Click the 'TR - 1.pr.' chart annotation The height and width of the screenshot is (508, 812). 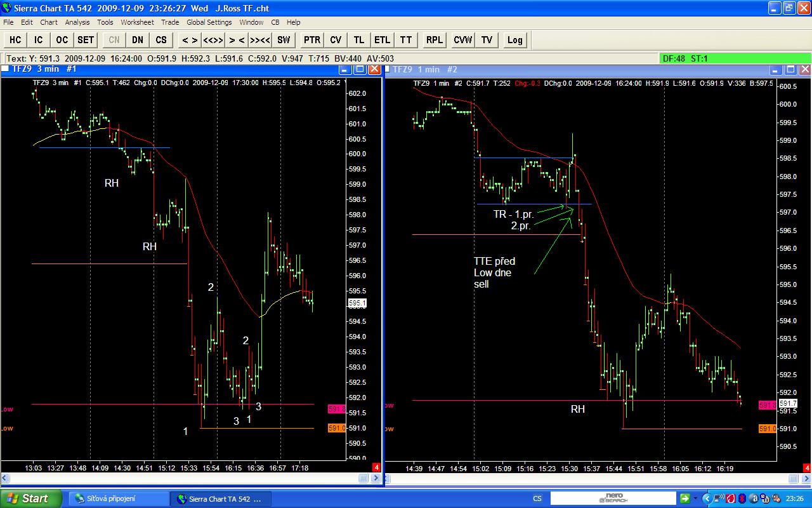(514, 215)
